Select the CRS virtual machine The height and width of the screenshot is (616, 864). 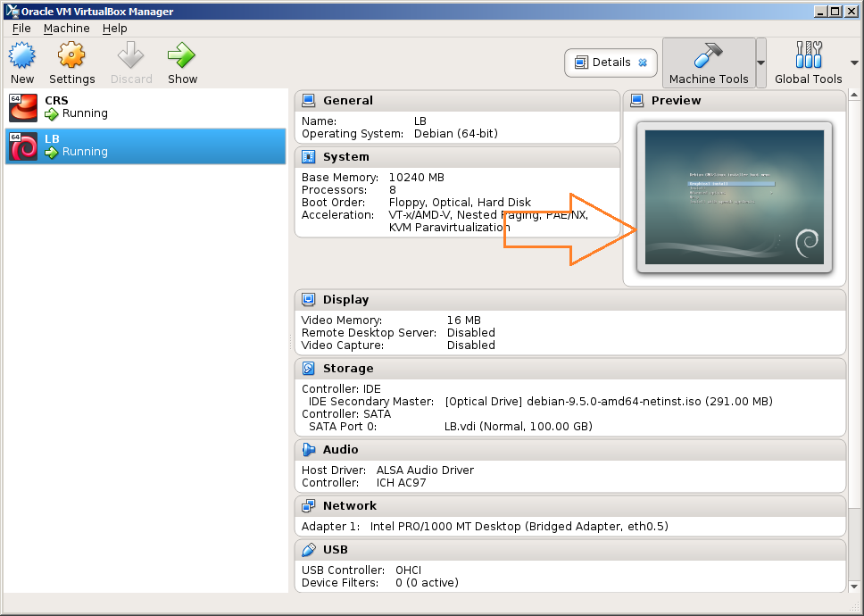coord(145,107)
